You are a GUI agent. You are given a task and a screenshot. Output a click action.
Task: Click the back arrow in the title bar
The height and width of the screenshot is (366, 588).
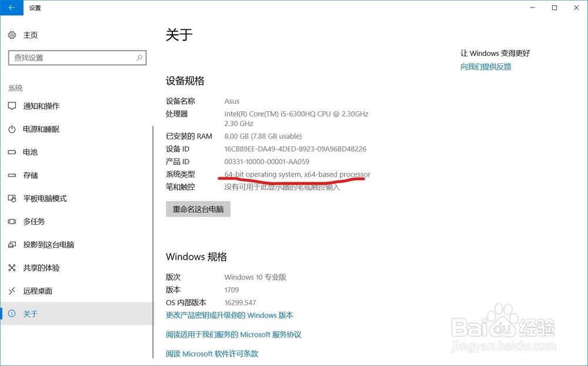coord(12,8)
